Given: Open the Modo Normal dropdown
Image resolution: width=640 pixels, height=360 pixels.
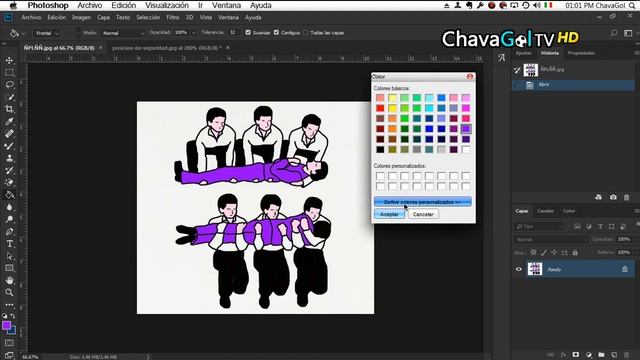Looking at the screenshot, I should pyautogui.click(x=123, y=33).
